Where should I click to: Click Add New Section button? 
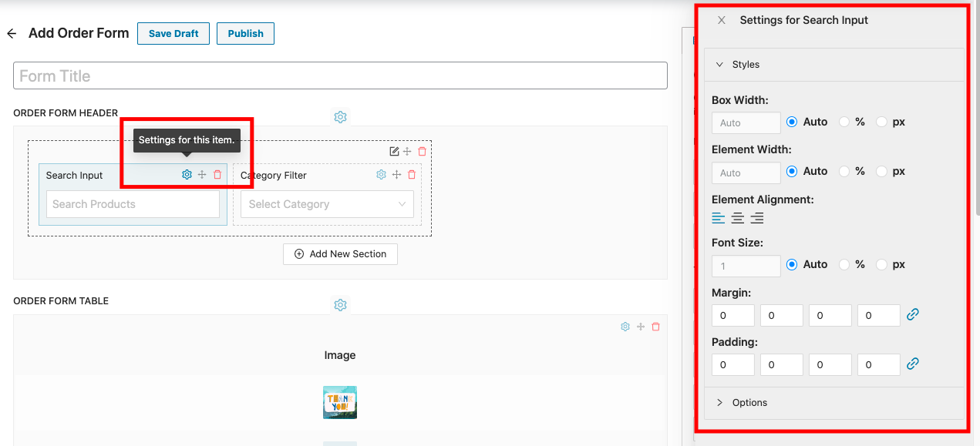(340, 254)
